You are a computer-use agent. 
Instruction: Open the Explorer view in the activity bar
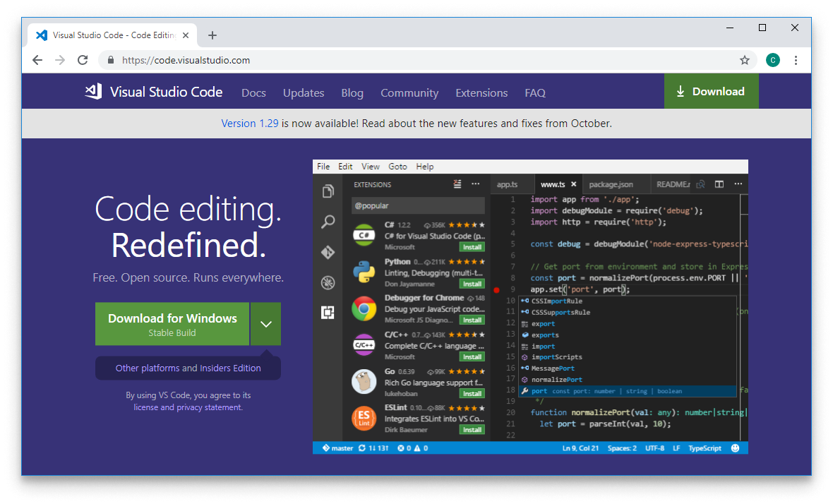click(327, 191)
